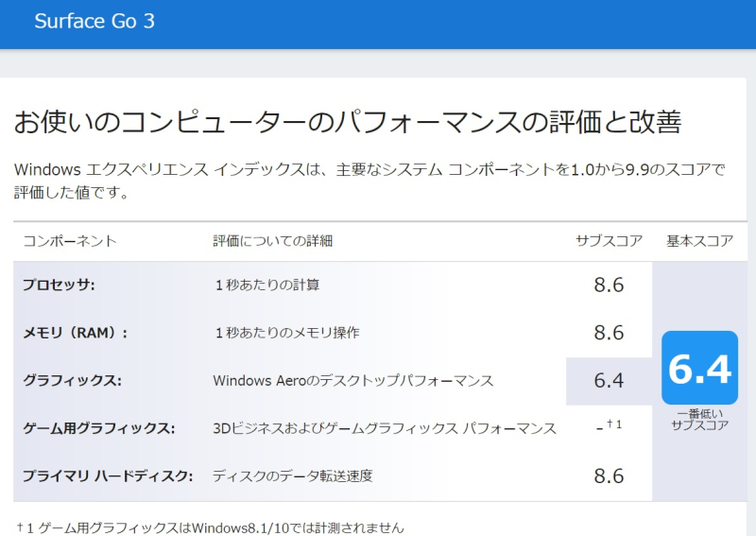Click the 基本スコア column header
The width and height of the screenshot is (756, 536).
click(699, 241)
